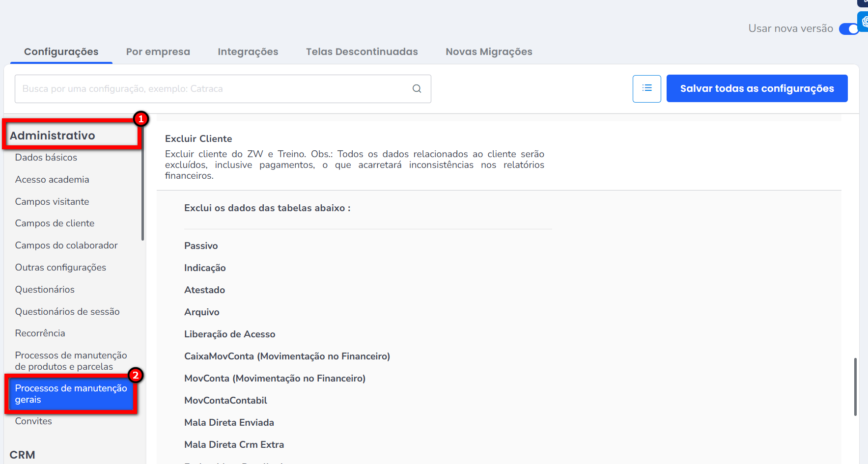Open the Integrações tab
868x464 pixels.
[x=248, y=52]
